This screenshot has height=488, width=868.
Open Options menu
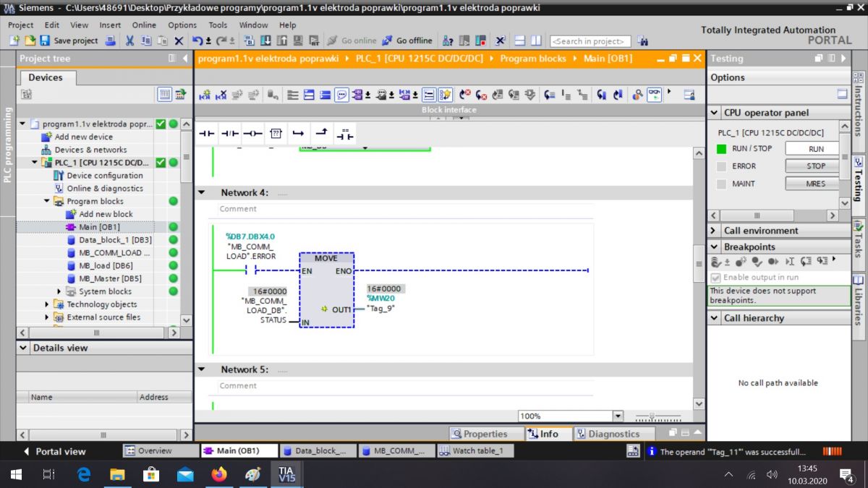tap(182, 25)
